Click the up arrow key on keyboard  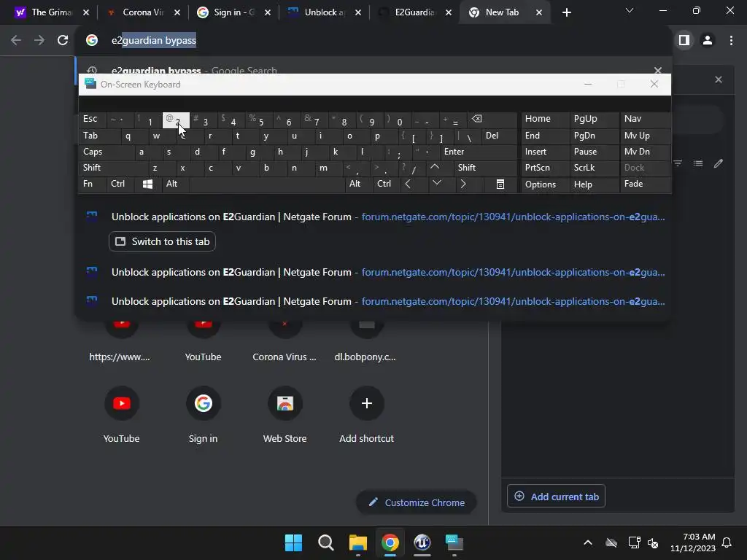point(435,168)
